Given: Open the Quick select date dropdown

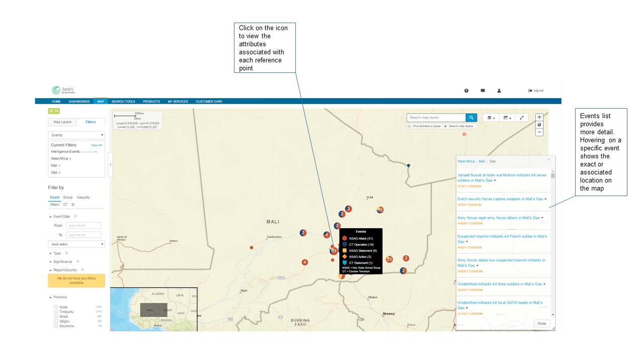Looking at the screenshot, I should pos(76,244).
